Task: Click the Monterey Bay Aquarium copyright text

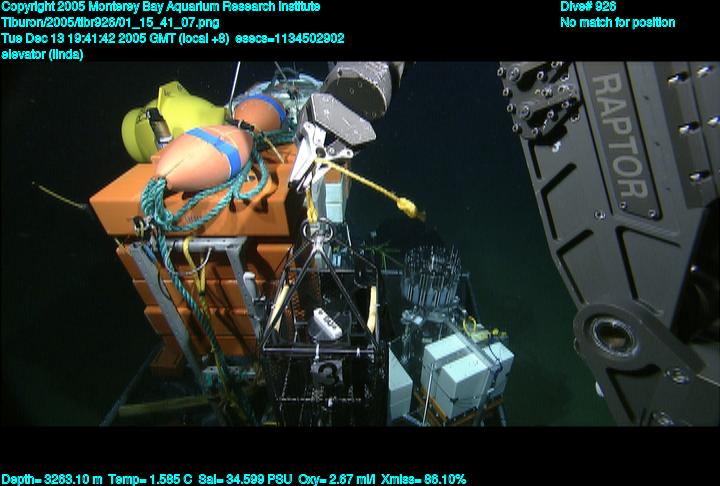Action: (x=161, y=7)
